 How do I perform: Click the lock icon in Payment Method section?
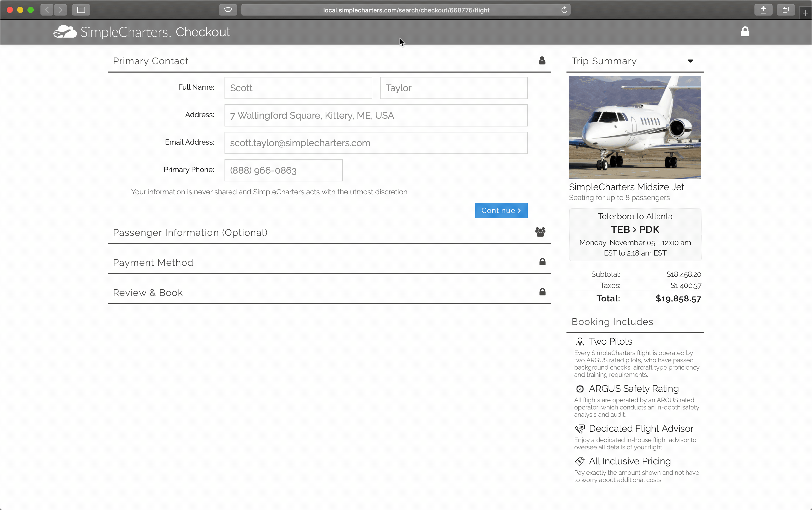[541, 262]
